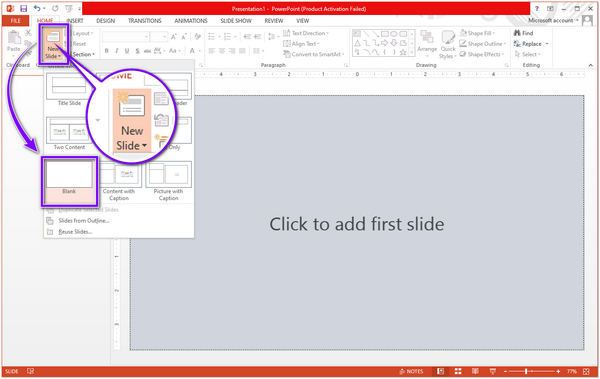Switch to the TRANSITIONS tab
600x379 pixels.
[x=145, y=21]
